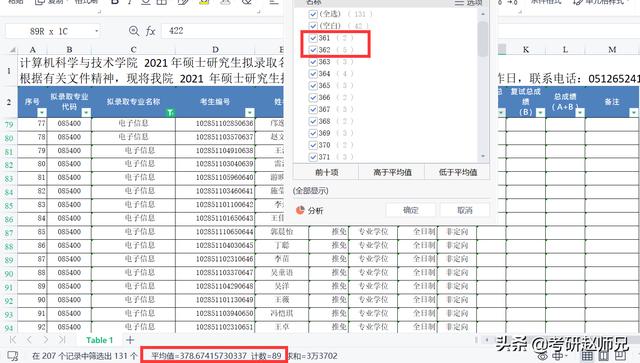640x363 pixels.
Task: Click the 前十项 top ten filter button
Action: point(327,172)
